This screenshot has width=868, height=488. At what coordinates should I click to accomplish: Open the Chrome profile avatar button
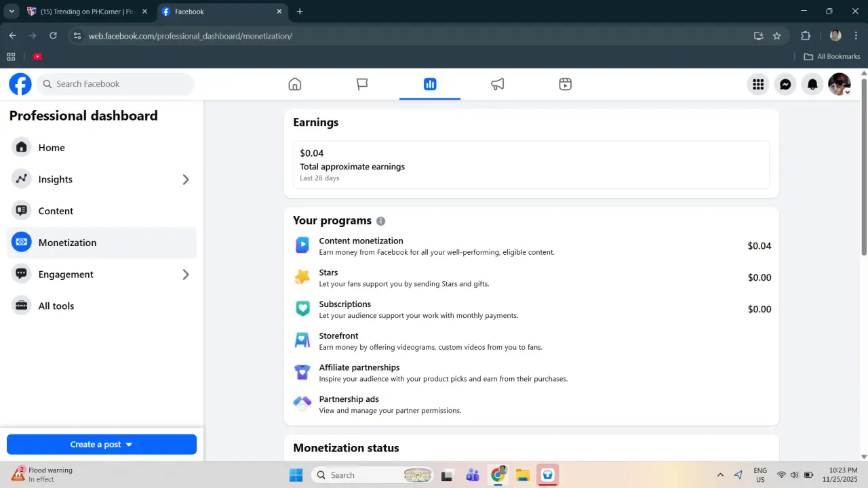click(x=835, y=36)
